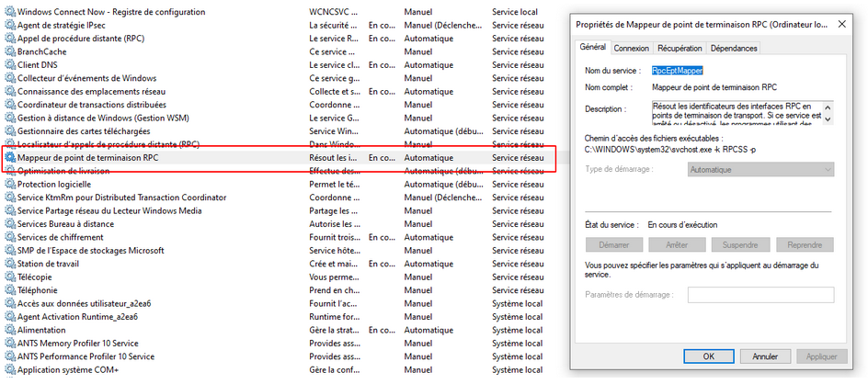Open the Récupération tab
868x384 pixels.
[x=680, y=48]
